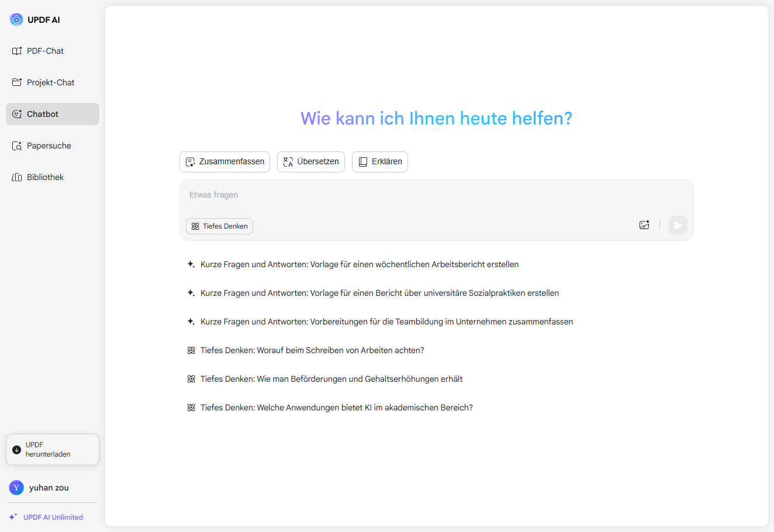774x532 pixels.
Task: Click the 'UPDF herunterladen' button
Action: (53, 450)
